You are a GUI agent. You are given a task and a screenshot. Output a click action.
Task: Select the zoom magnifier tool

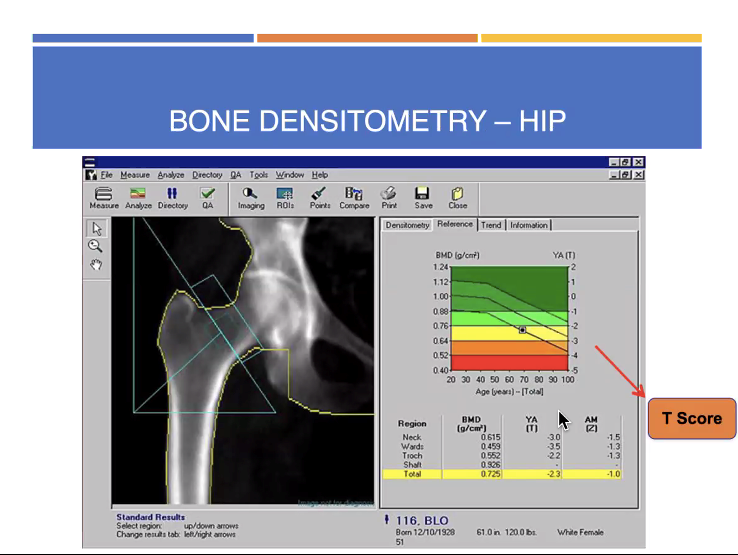pyautogui.click(x=96, y=246)
